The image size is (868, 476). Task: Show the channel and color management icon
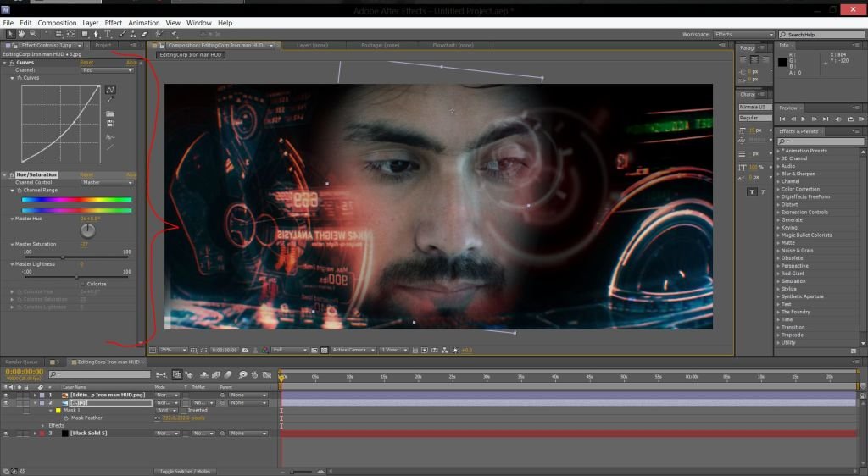click(265, 350)
